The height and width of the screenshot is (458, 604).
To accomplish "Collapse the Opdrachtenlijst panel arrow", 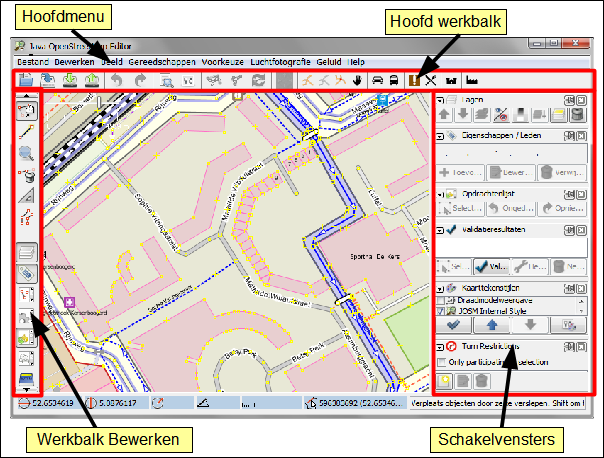I will [440, 195].
